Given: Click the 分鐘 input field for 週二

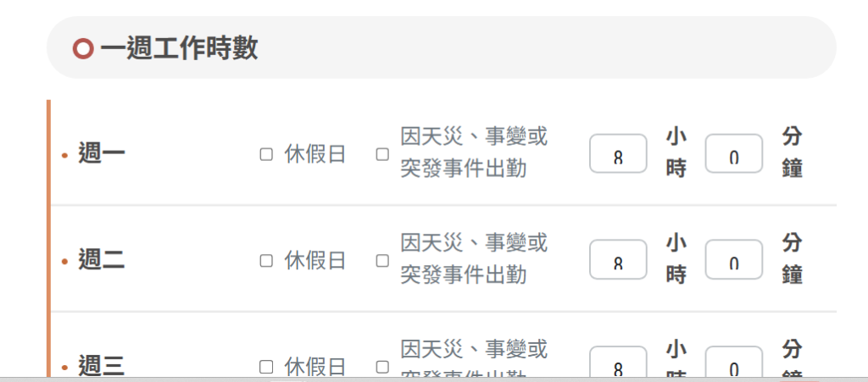Looking at the screenshot, I should tap(734, 262).
